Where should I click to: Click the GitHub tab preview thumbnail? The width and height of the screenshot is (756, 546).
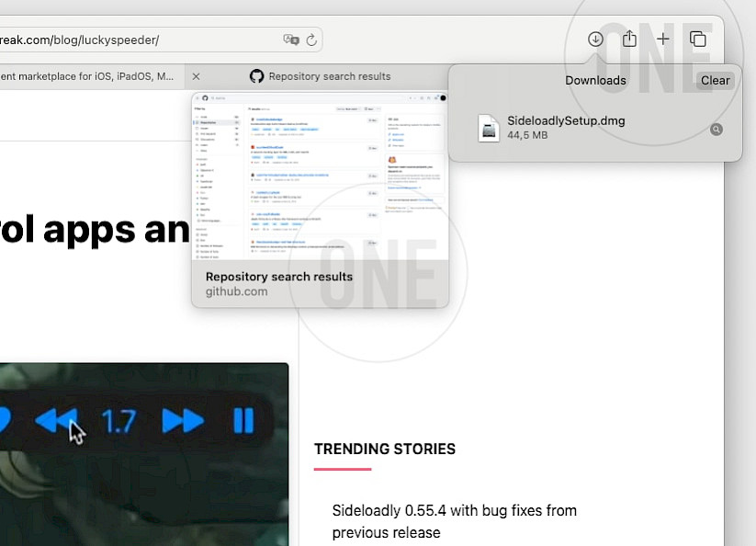(x=321, y=176)
